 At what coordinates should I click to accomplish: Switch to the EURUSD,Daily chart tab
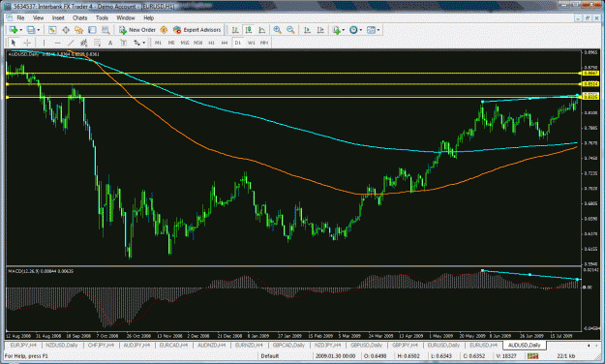pyautogui.click(x=443, y=345)
